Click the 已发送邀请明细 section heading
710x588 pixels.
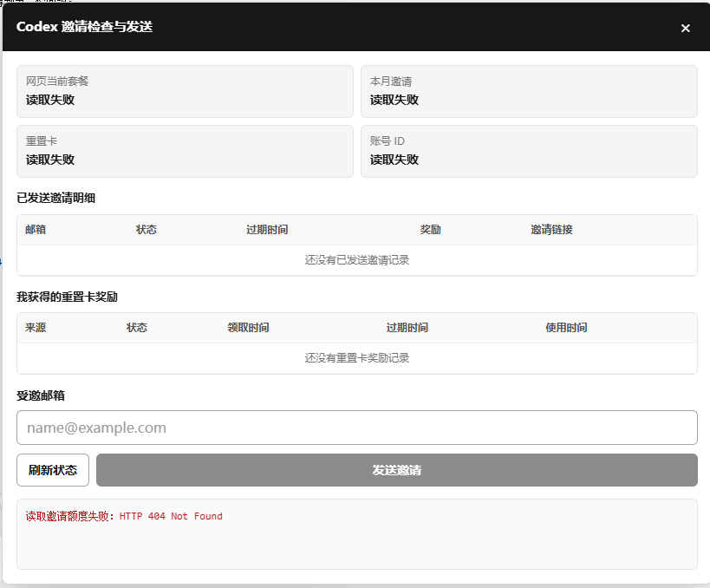55,198
